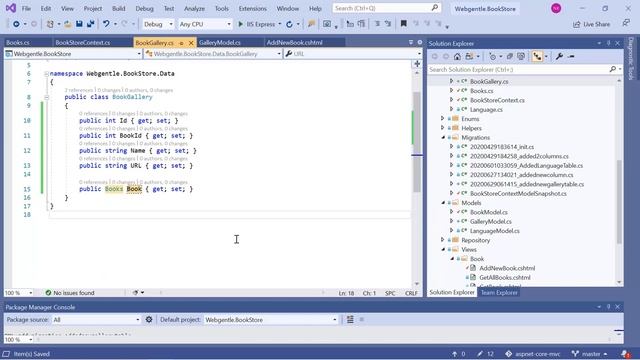This screenshot has height=360, width=640.
Task: Click the No issues found indicator
Action: (70, 293)
